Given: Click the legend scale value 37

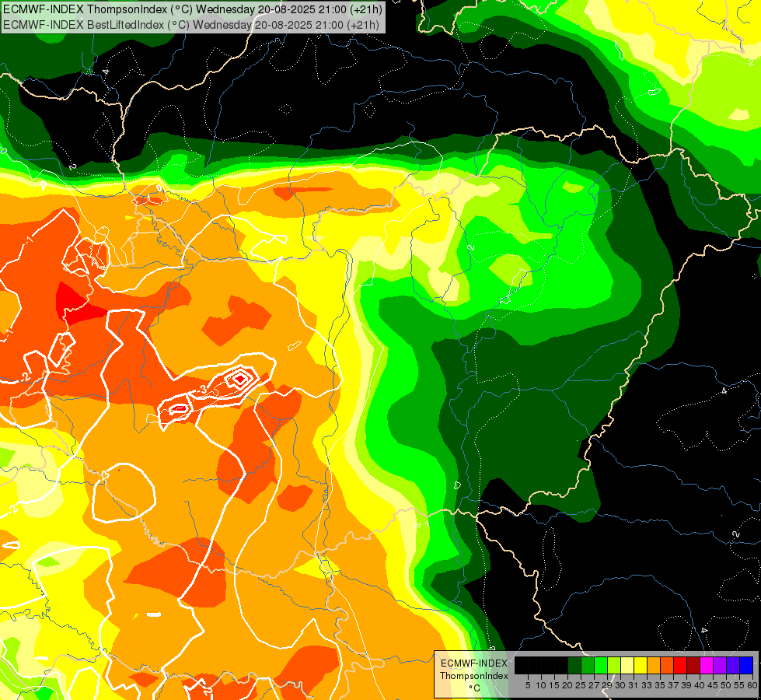Looking at the screenshot, I should [674, 685].
